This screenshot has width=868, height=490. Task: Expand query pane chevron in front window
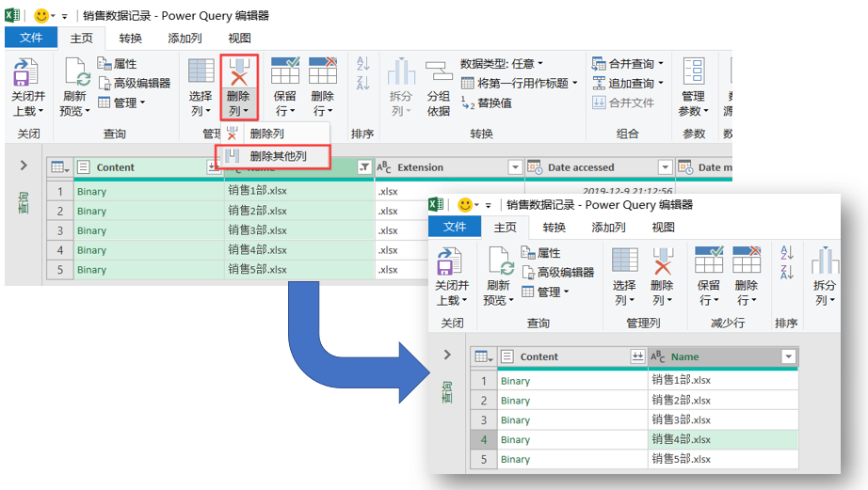coord(447,355)
